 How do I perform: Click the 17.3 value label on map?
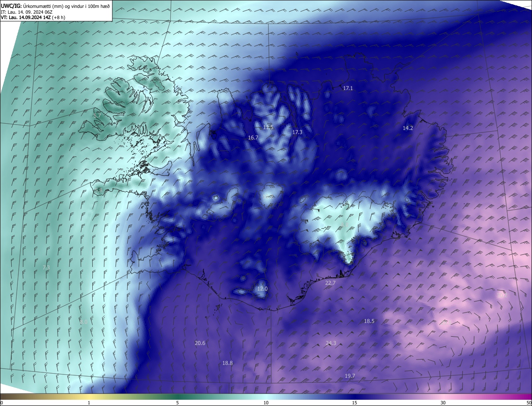point(297,132)
